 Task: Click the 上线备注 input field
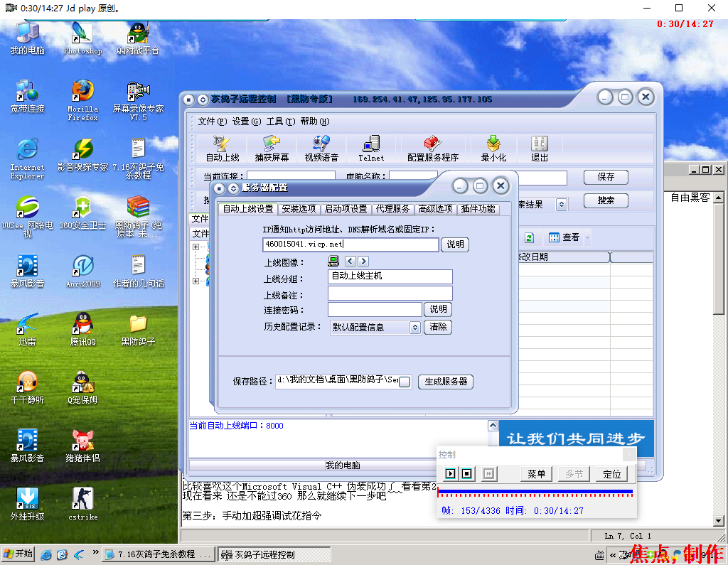click(x=390, y=294)
